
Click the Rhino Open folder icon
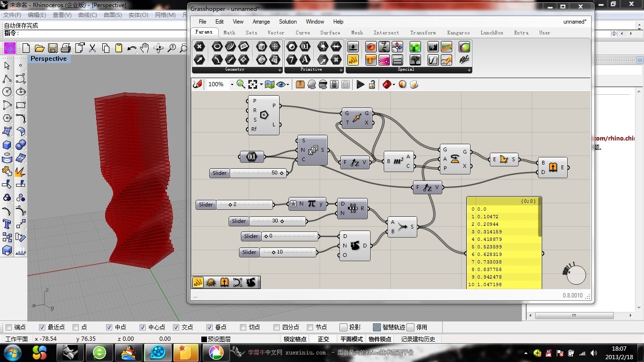[39, 48]
